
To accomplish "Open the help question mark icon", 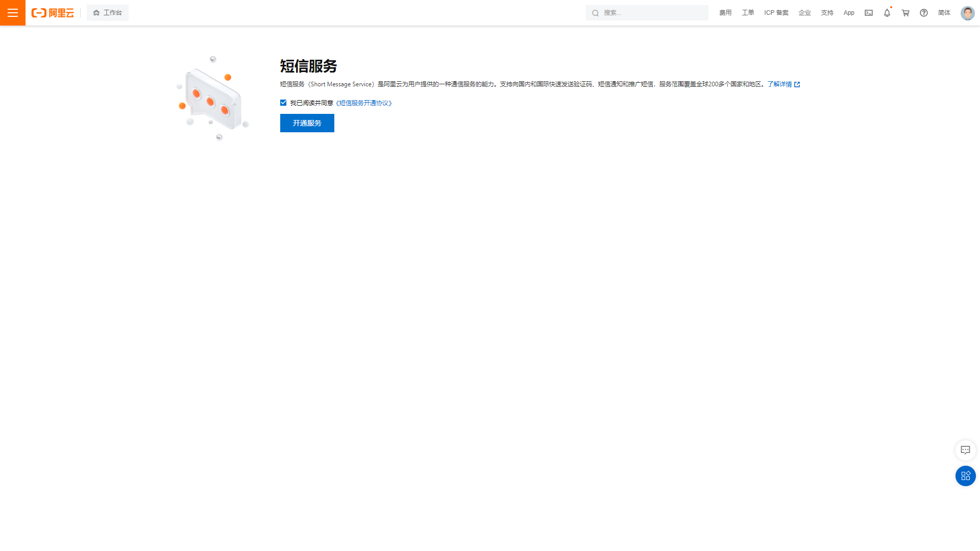I will click(x=924, y=13).
